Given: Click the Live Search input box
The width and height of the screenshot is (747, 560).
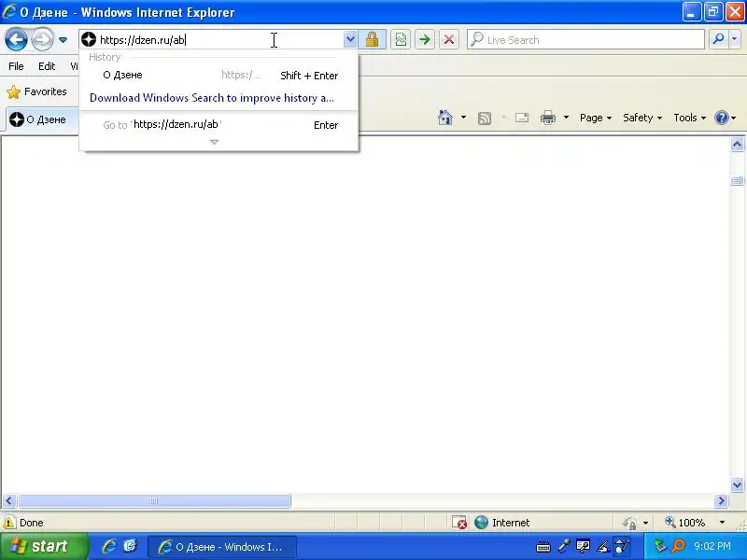Looking at the screenshot, I should point(585,39).
